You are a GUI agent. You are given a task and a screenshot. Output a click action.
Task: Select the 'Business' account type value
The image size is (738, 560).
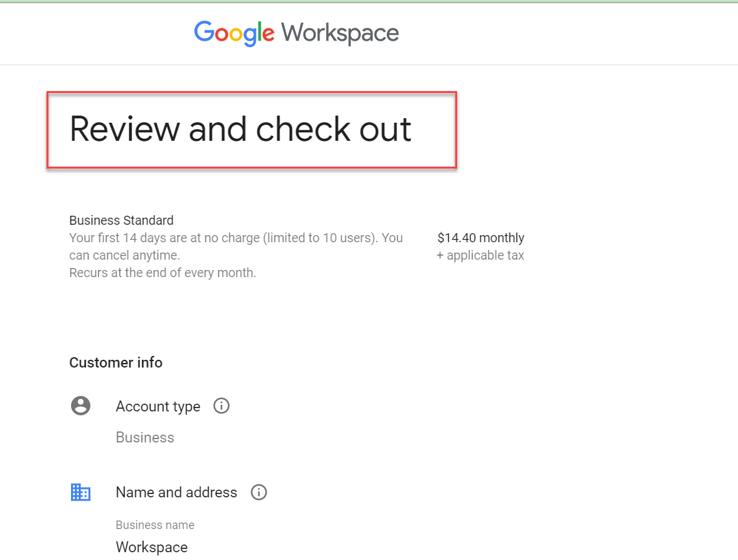(145, 437)
